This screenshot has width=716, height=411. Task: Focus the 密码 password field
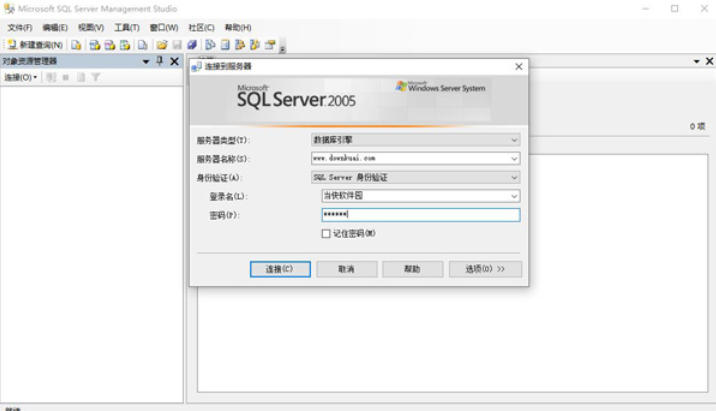421,215
